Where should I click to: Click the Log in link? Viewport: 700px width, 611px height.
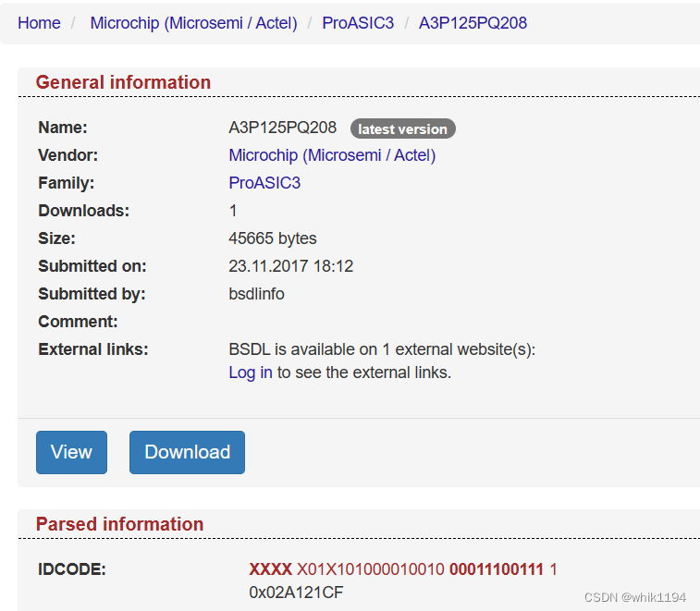[x=251, y=373]
